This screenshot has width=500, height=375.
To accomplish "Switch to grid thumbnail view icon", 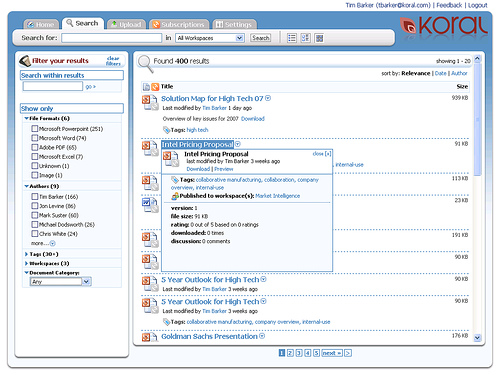I will (x=319, y=38).
